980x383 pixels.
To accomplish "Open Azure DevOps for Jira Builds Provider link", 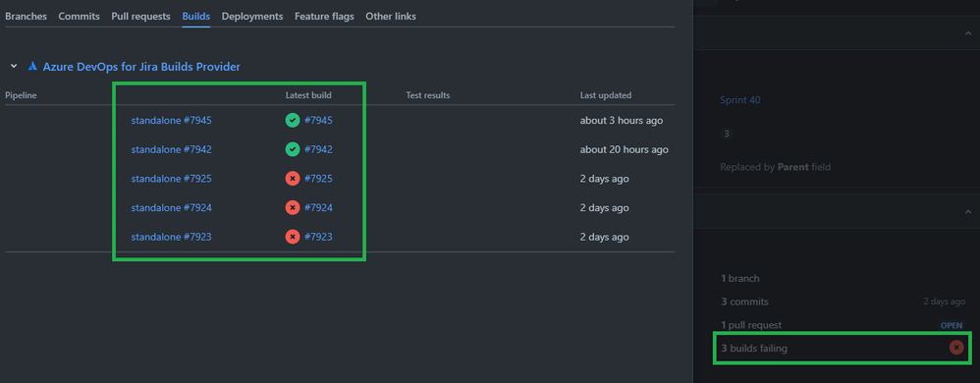I will pyautogui.click(x=141, y=66).
